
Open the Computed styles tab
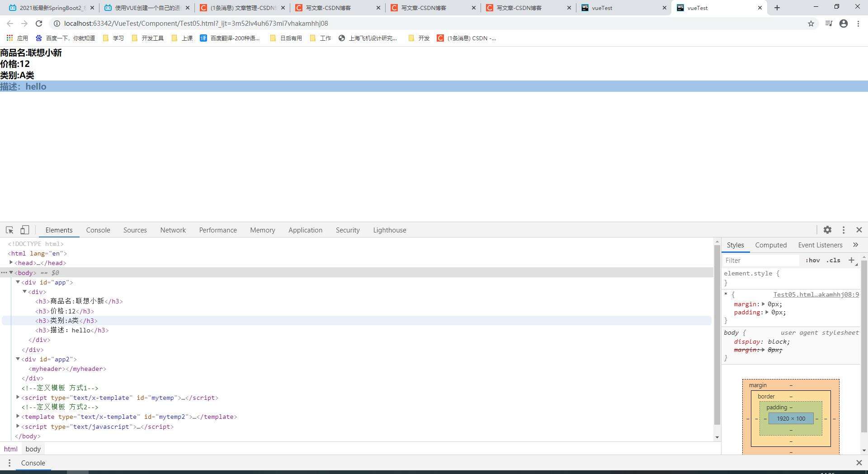pos(771,245)
